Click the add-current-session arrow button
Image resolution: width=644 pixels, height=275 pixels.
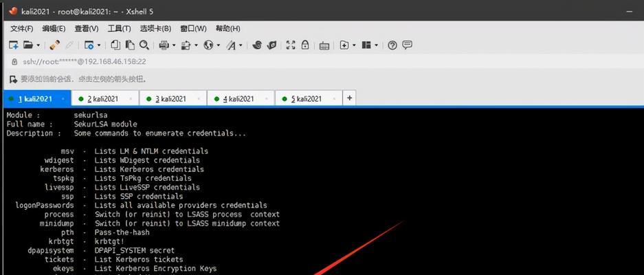[x=14, y=79]
